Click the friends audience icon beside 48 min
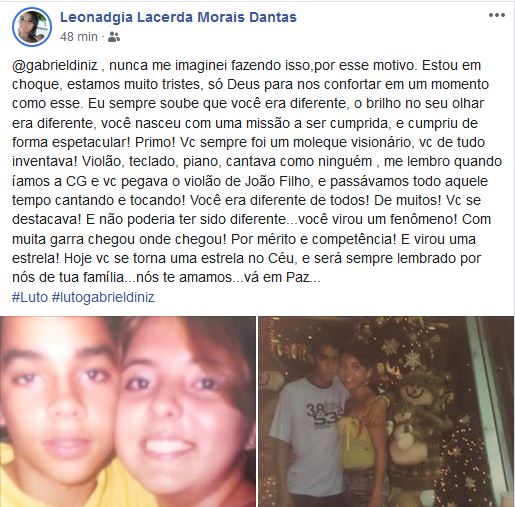Image resolution: width=515 pixels, height=507 pixels. point(114,37)
